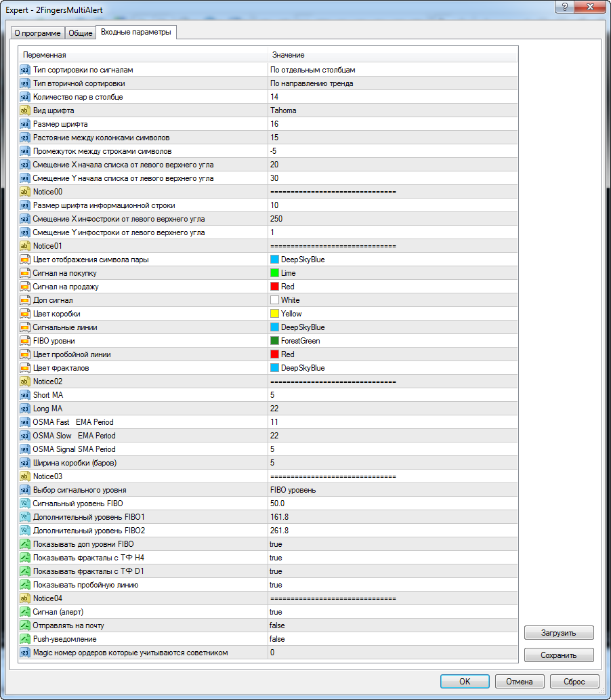Toggle the false value of 'Push-уведомление'

[x=393, y=639]
